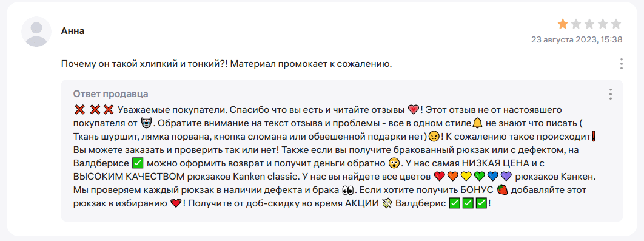Click Anna's gray avatar icon

36,32
